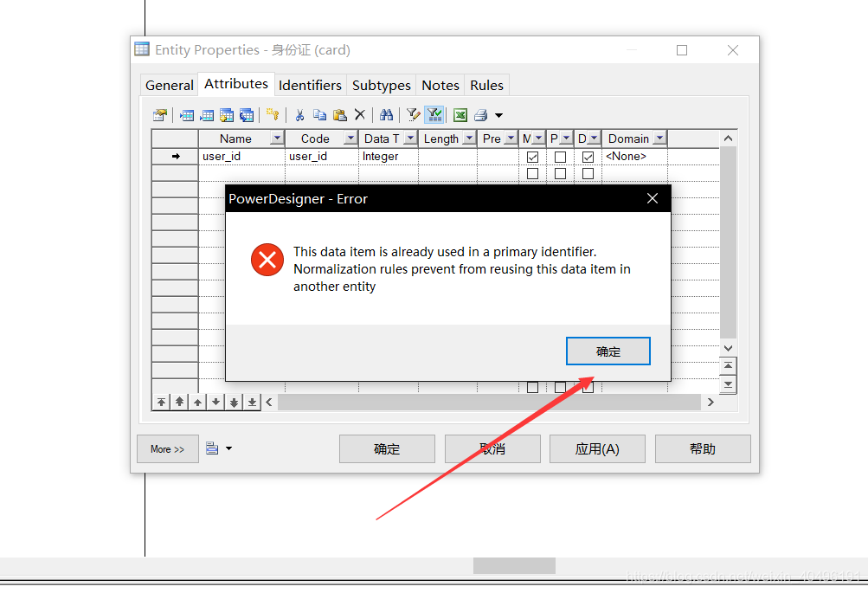Click the Reuse Data Item icon
The width and height of the screenshot is (868, 593).
coord(247,115)
